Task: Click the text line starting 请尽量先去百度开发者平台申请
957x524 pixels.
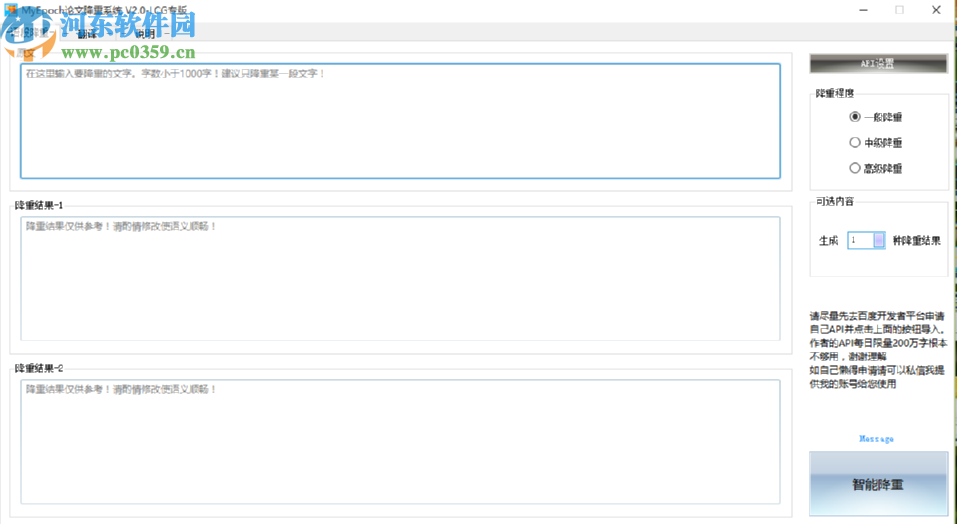Action: click(877, 316)
